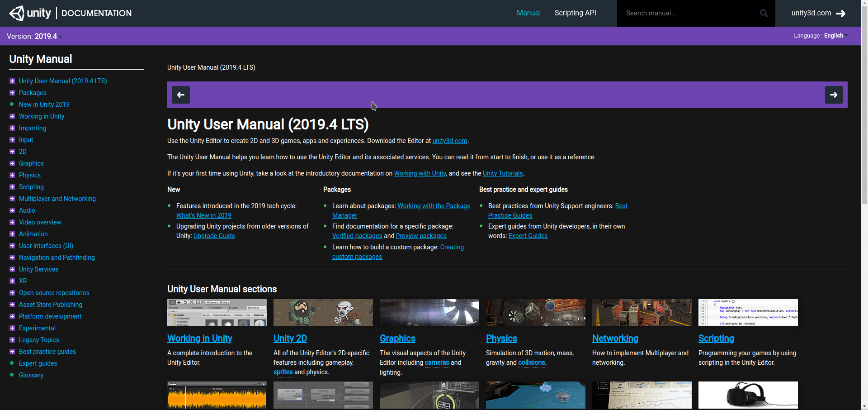Click the search magnifying glass icon
Image resolution: width=868 pixels, height=410 pixels.
coord(764,13)
